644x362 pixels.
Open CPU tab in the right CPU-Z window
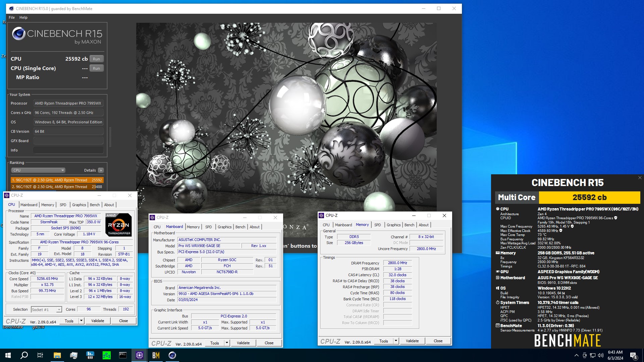click(326, 225)
